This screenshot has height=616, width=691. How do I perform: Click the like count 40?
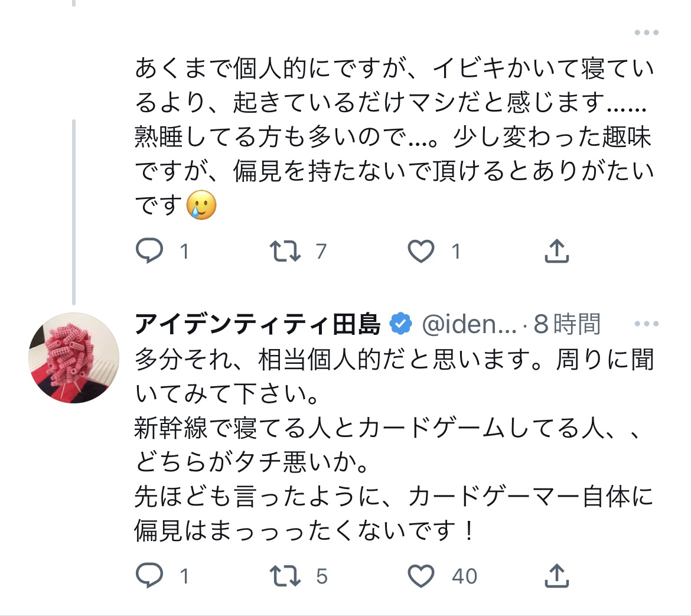click(464, 576)
